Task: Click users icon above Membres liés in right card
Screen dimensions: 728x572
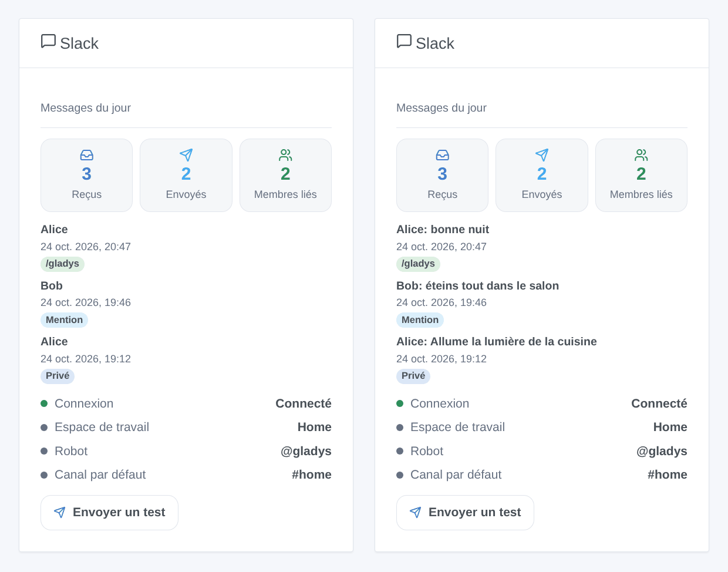Action: click(641, 155)
